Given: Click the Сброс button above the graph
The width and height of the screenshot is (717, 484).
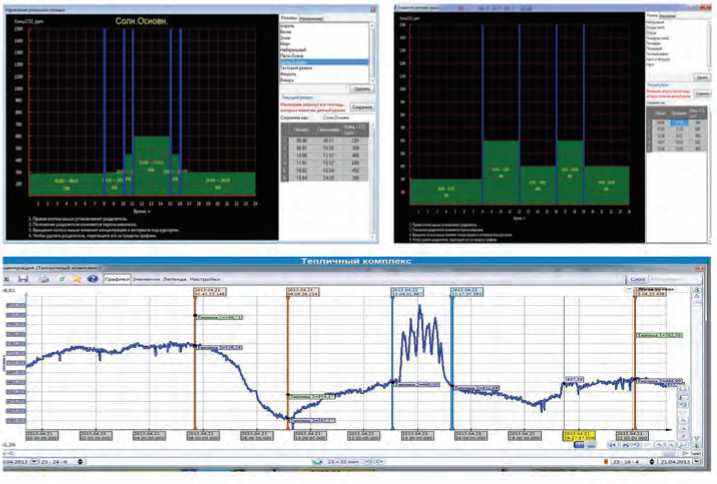Looking at the screenshot, I should [637, 279].
